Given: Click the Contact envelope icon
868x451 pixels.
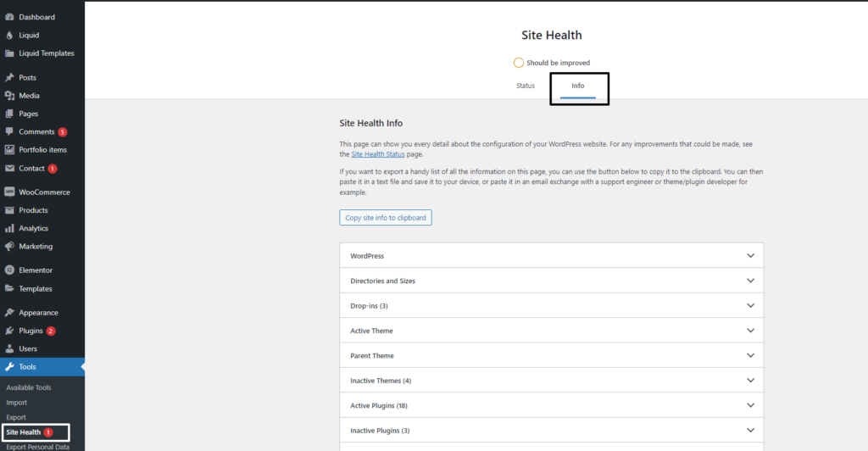Looking at the screenshot, I should (x=9, y=168).
